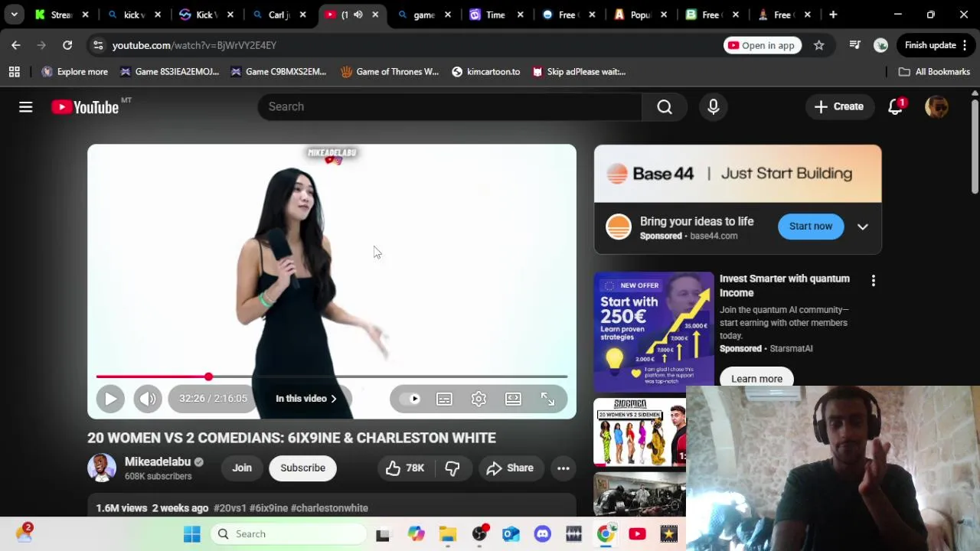980x551 pixels.
Task: Click Learn more on the quantum ad
Action: (x=756, y=379)
